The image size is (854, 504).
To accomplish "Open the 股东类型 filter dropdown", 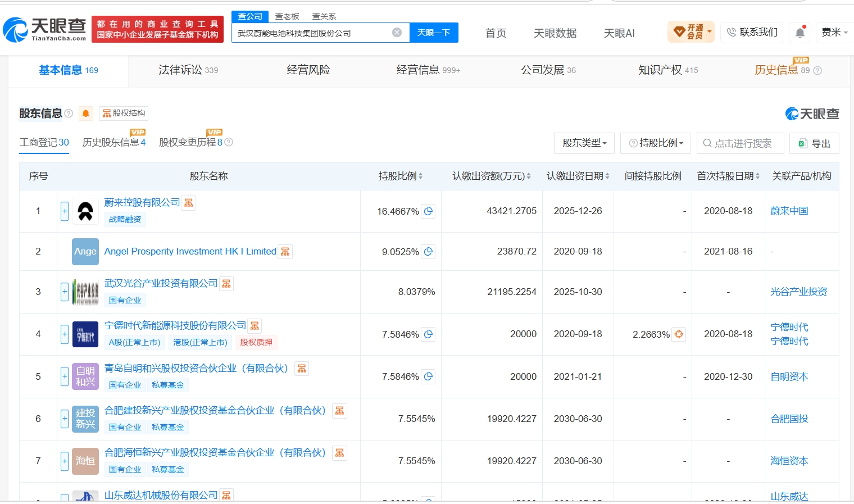I will (x=584, y=143).
